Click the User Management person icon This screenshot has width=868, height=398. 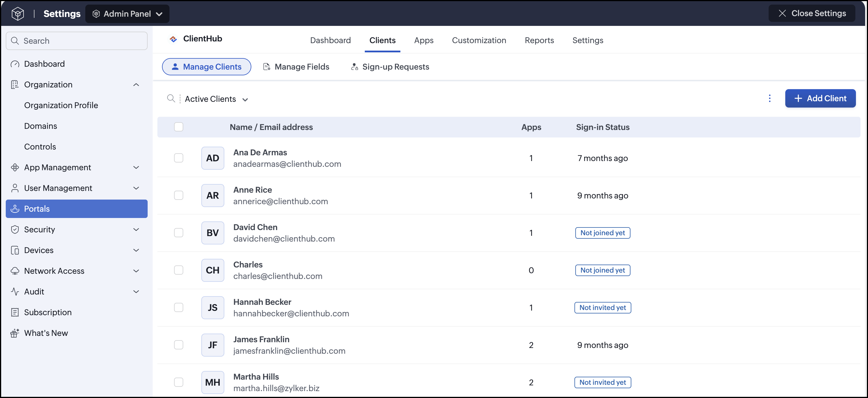[x=15, y=188]
